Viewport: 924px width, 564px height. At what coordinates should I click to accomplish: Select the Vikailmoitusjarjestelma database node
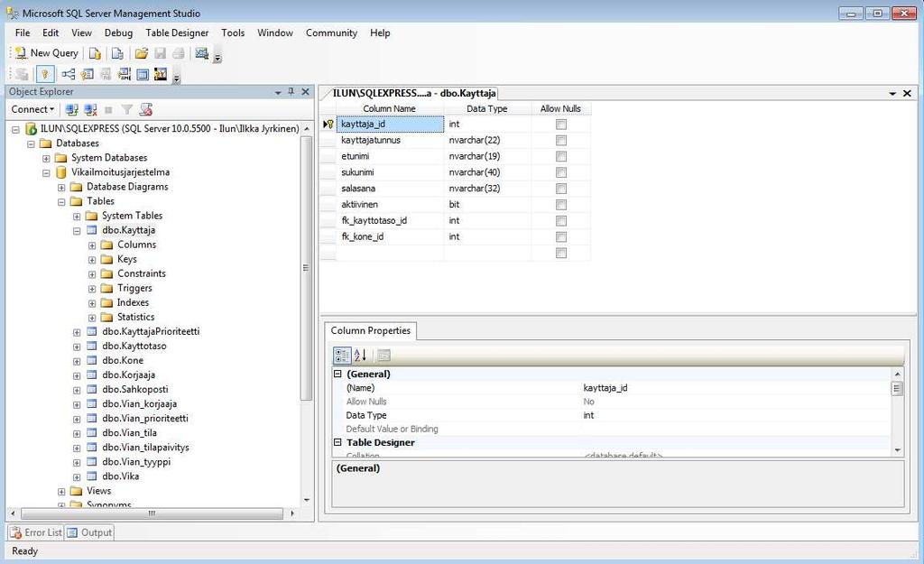[x=120, y=172]
